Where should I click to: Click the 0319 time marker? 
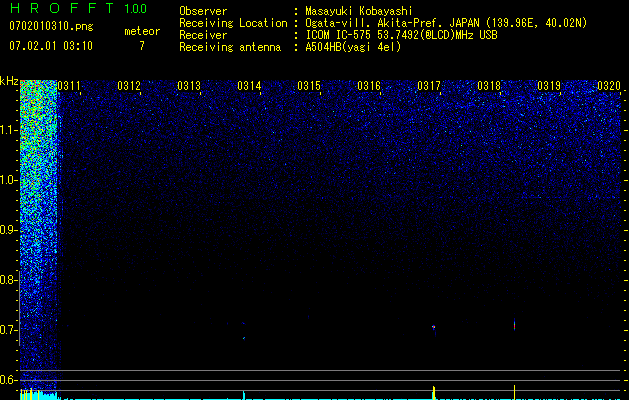coord(549,86)
